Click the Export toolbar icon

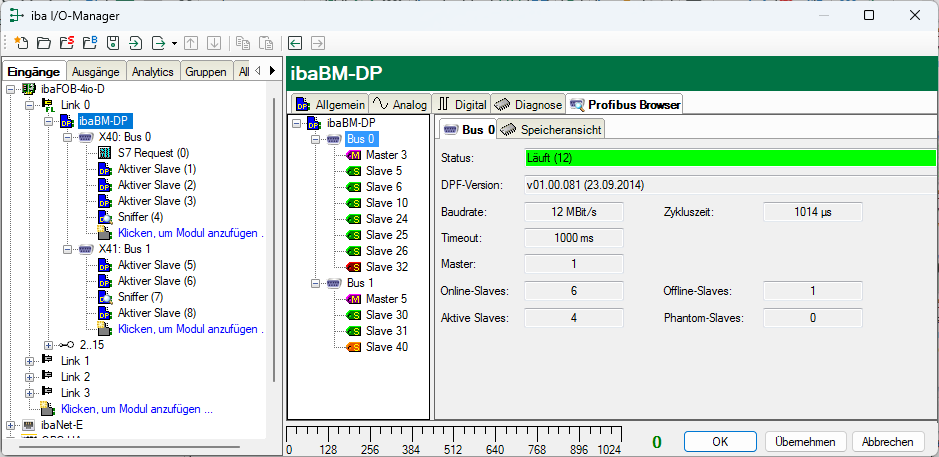(159, 43)
